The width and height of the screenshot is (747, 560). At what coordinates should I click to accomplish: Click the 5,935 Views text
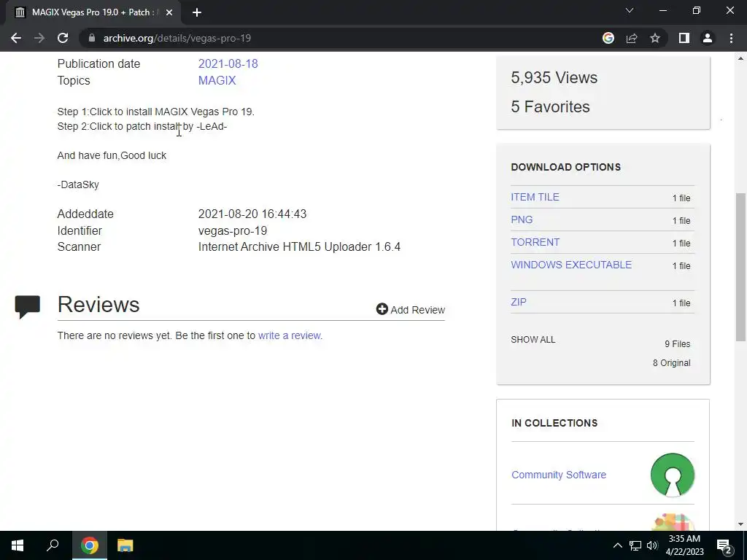tap(554, 77)
